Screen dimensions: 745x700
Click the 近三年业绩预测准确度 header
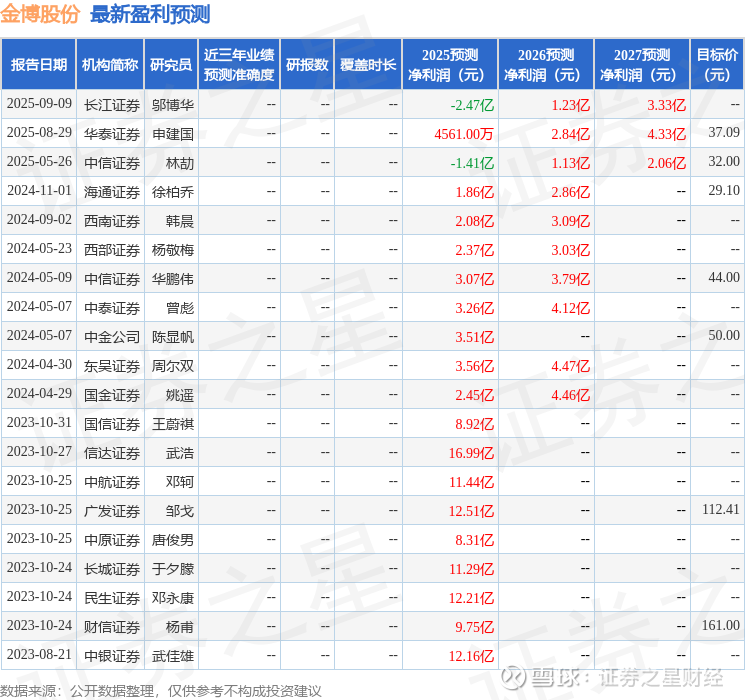point(239,64)
